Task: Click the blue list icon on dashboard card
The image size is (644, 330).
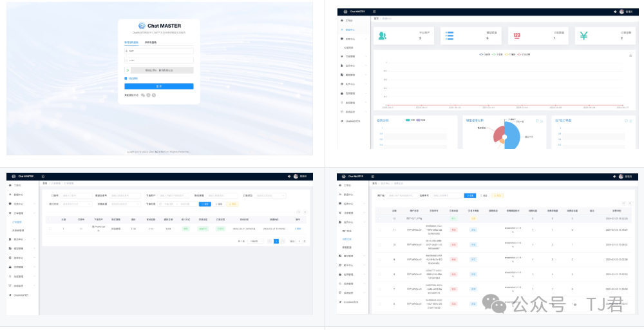Action: point(450,36)
